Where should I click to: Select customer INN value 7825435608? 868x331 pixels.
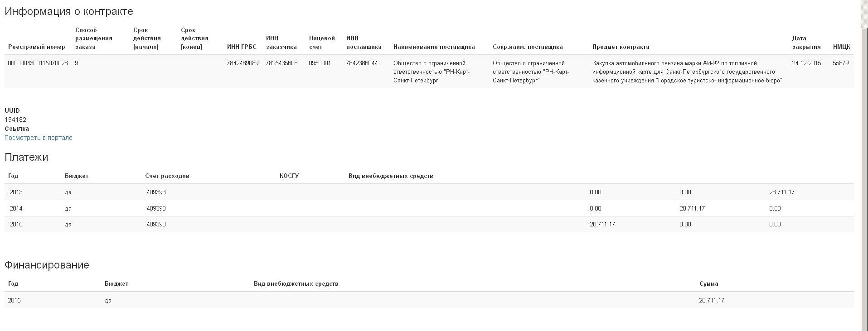click(x=281, y=63)
